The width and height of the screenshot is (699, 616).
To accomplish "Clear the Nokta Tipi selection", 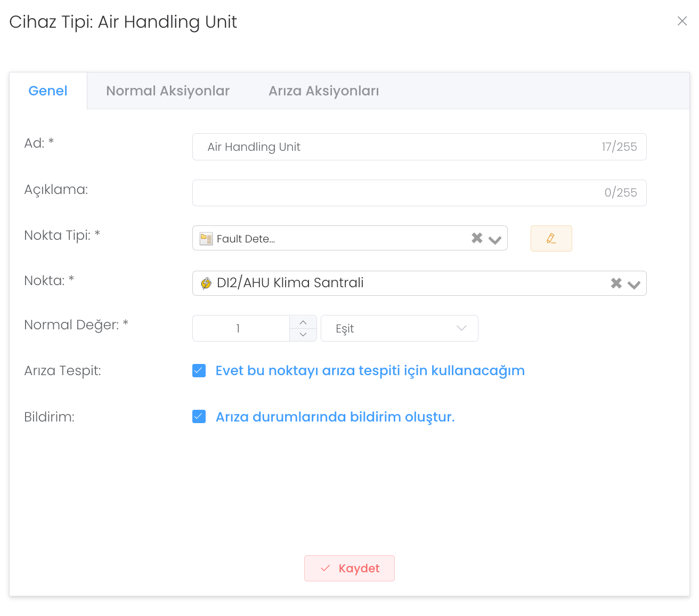I will [477, 238].
